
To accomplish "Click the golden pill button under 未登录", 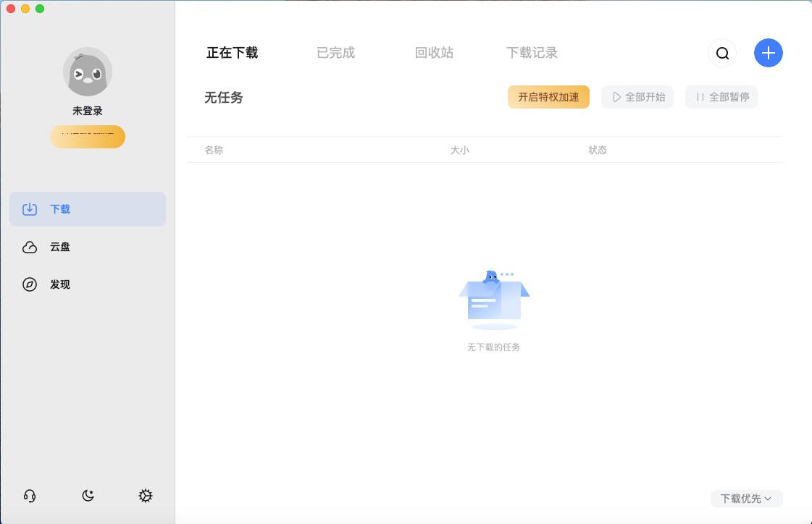I will [x=88, y=136].
